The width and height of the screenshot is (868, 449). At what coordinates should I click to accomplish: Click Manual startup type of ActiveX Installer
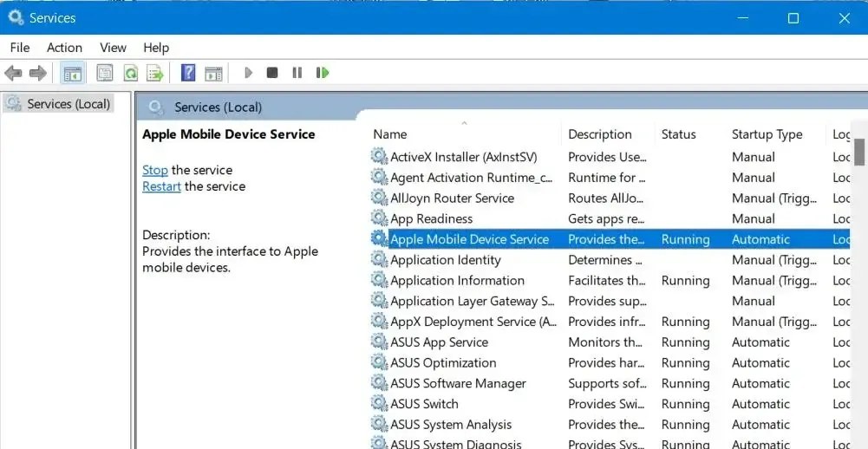pos(754,157)
